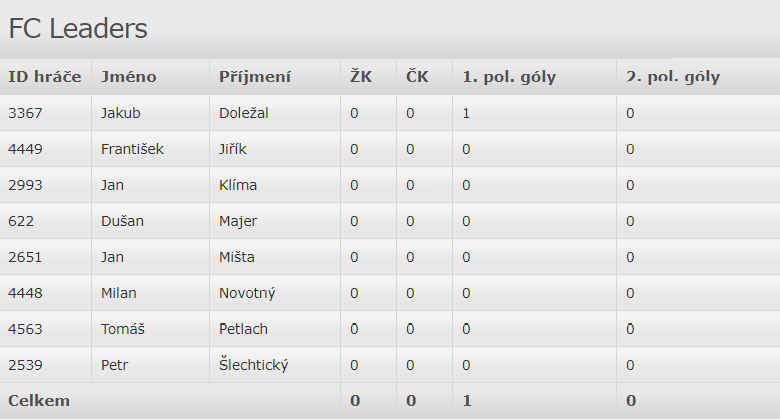The height and width of the screenshot is (420, 780).
Task: Select player ID 4448 cell
Action: (x=25, y=293)
